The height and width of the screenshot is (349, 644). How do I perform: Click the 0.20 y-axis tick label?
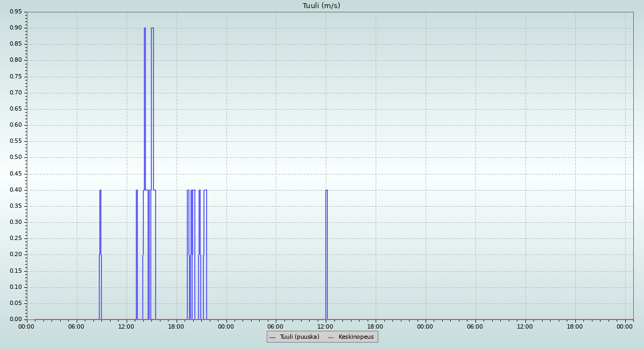tap(16, 255)
